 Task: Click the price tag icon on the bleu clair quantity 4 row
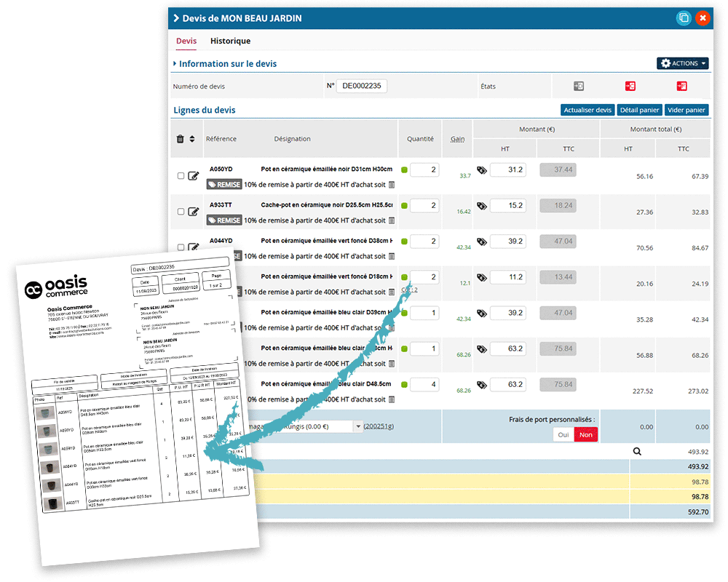pos(482,384)
